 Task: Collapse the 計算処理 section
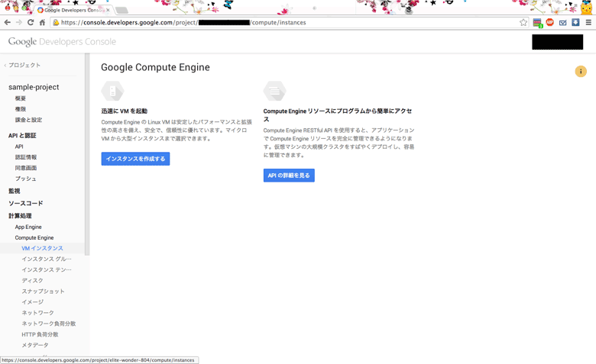coord(20,216)
